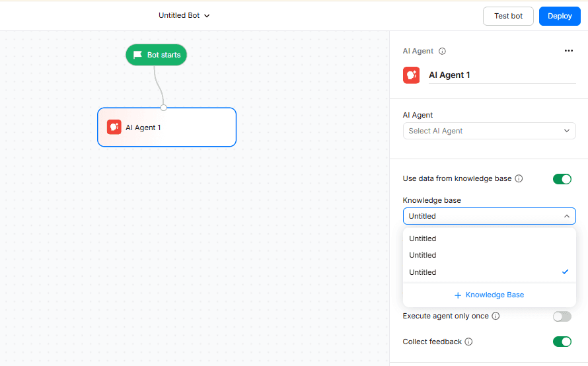This screenshot has width=588, height=366.
Task: Click info icon beside Collect feedback
Action: pyautogui.click(x=469, y=342)
